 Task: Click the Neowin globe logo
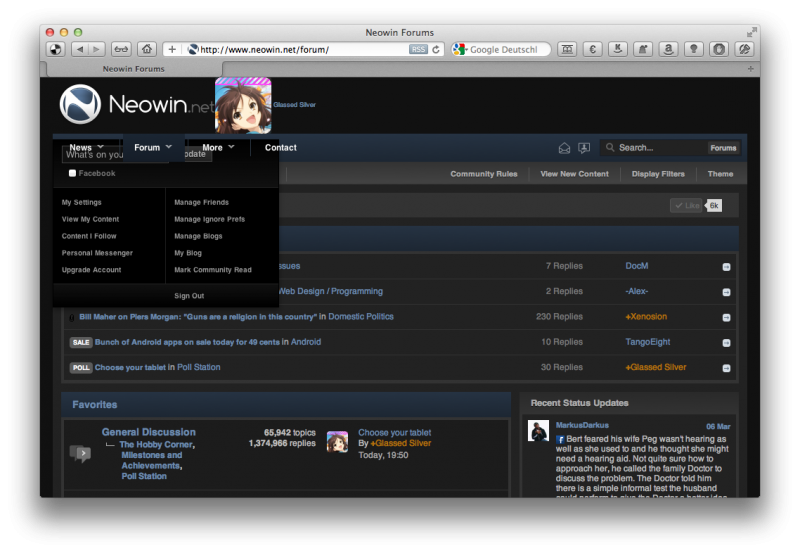(80, 104)
